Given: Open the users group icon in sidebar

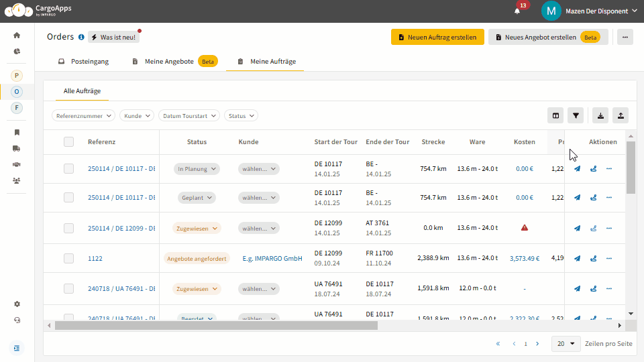Looking at the screenshot, I should click(x=17, y=180).
